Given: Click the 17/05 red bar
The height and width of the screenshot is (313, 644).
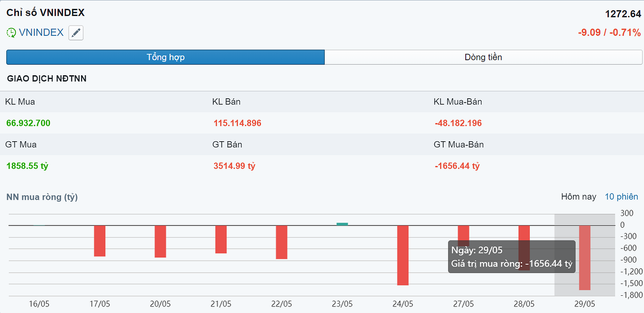Looking at the screenshot, I should [100, 241].
